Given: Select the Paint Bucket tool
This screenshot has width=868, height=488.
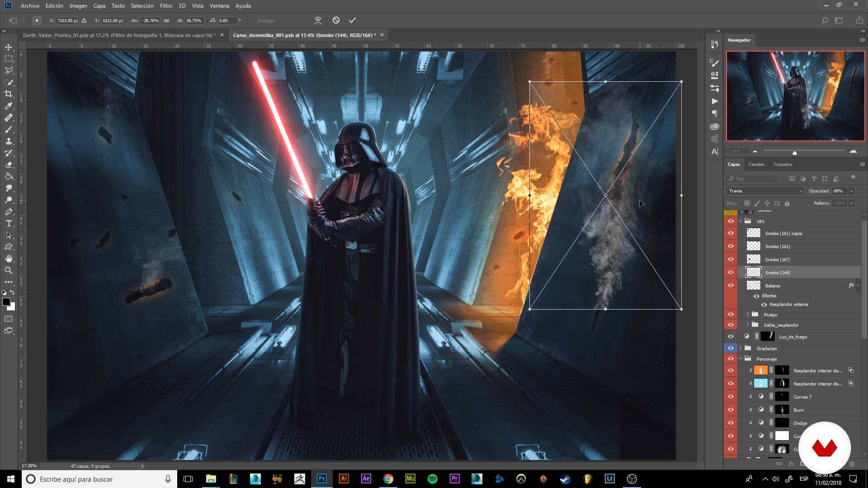Looking at the screenshot, I should (x=9, y=176).
